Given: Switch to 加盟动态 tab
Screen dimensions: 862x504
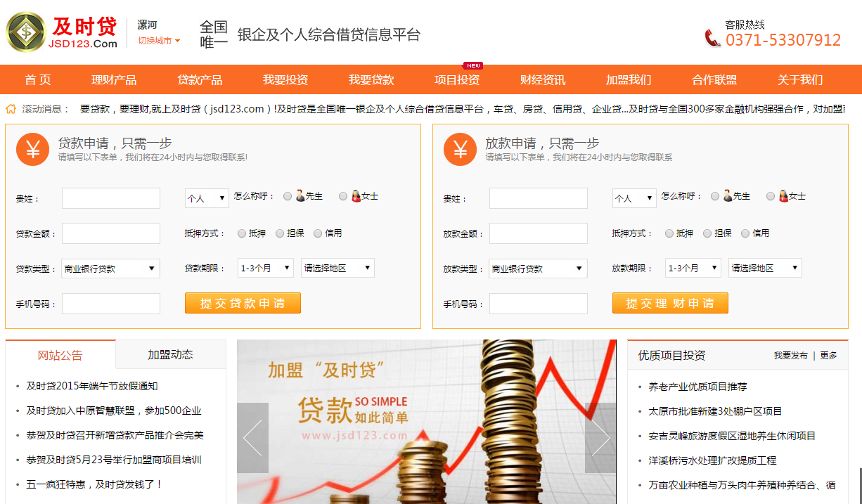Looking at the screenshot, I should click(x=170, y=354).
